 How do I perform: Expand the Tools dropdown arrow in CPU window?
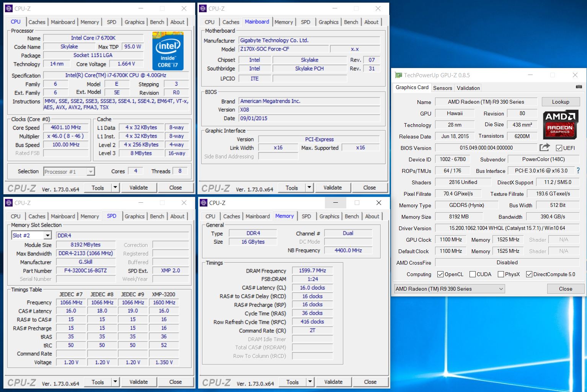click(115, 187)
